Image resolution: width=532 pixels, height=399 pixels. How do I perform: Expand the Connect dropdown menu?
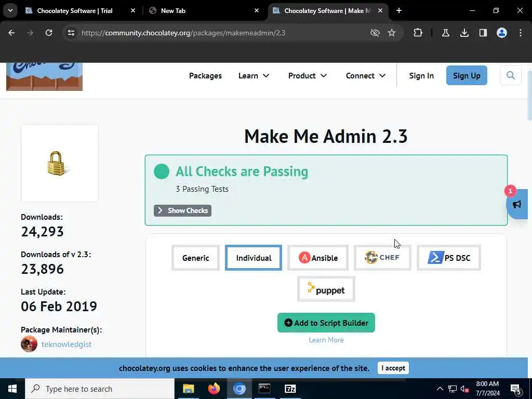[366, 76]
